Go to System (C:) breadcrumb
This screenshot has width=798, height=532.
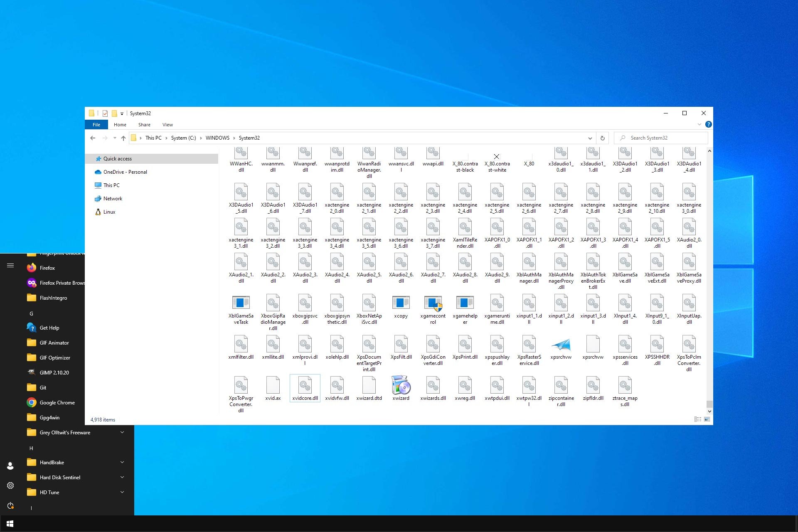coord(183,138)
